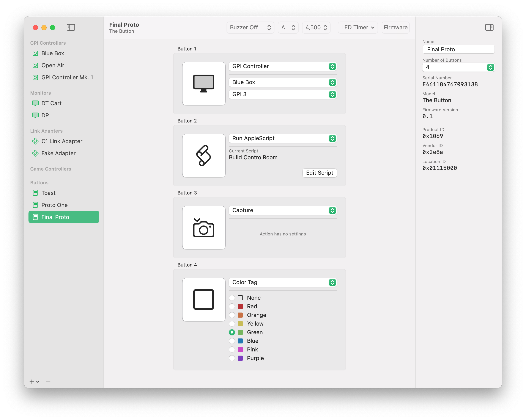Open the GPI Controller action dropdown

(282, 66)
